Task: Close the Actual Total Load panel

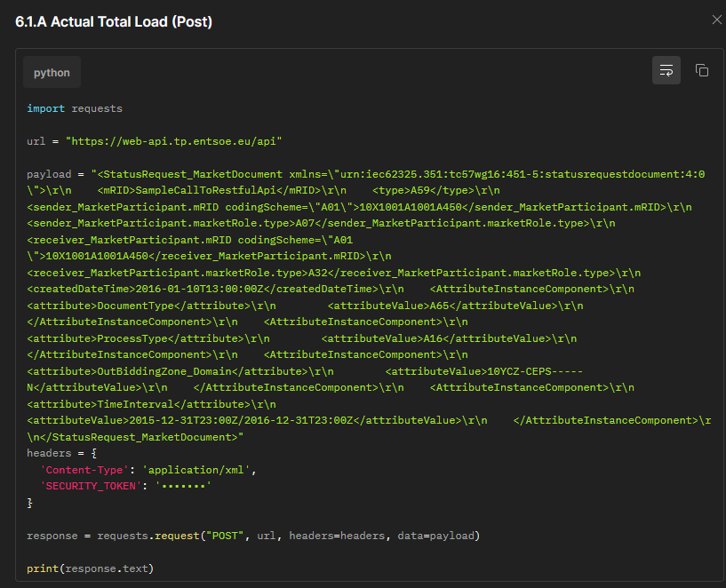Action: pos(716,20)
